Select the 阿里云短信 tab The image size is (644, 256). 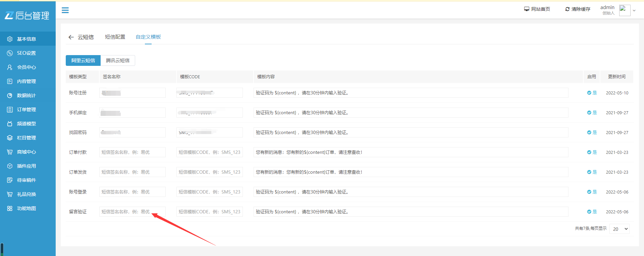click(83, 60)
